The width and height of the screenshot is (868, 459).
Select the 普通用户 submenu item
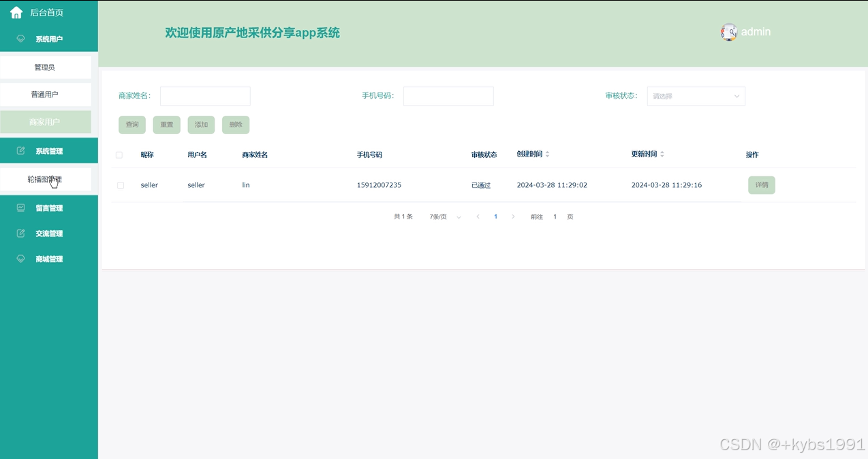point(46,95)
